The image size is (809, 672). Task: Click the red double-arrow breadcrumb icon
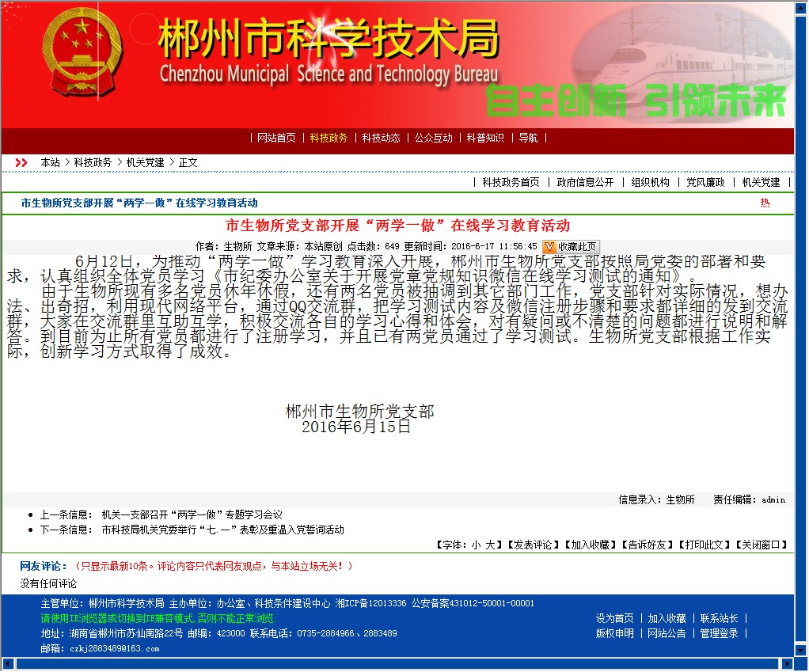coord(21,163)
